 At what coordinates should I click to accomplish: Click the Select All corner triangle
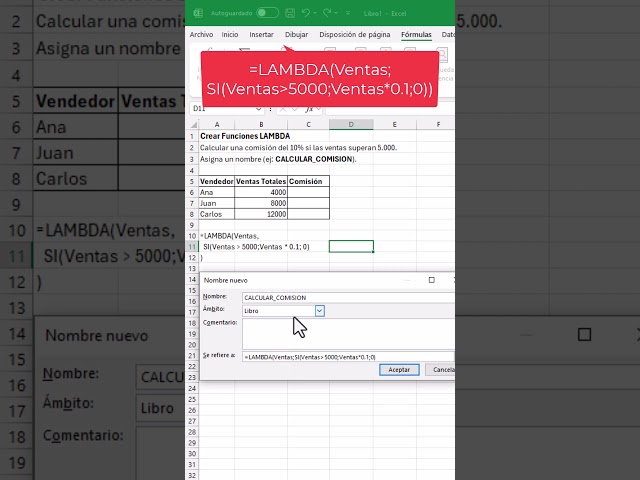click(x=193, y=124)
